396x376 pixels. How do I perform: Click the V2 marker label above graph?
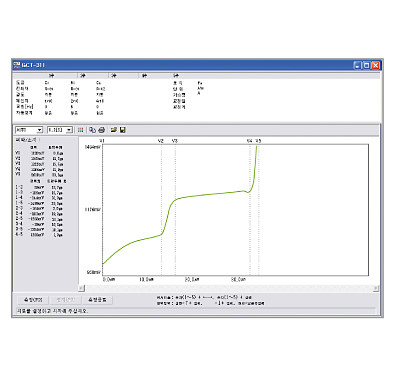point(160,141)
